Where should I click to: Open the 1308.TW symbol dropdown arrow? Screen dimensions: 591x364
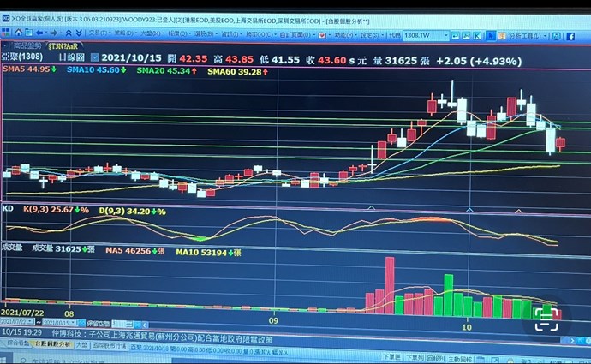pyautogui.click(x=446, y=35)
